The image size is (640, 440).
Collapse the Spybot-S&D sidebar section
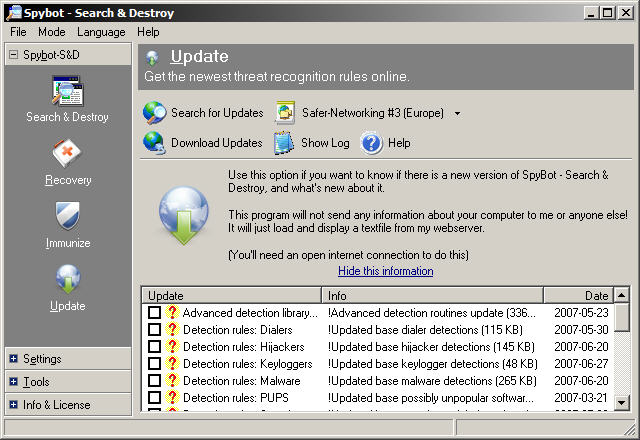[x=13, y=55]
